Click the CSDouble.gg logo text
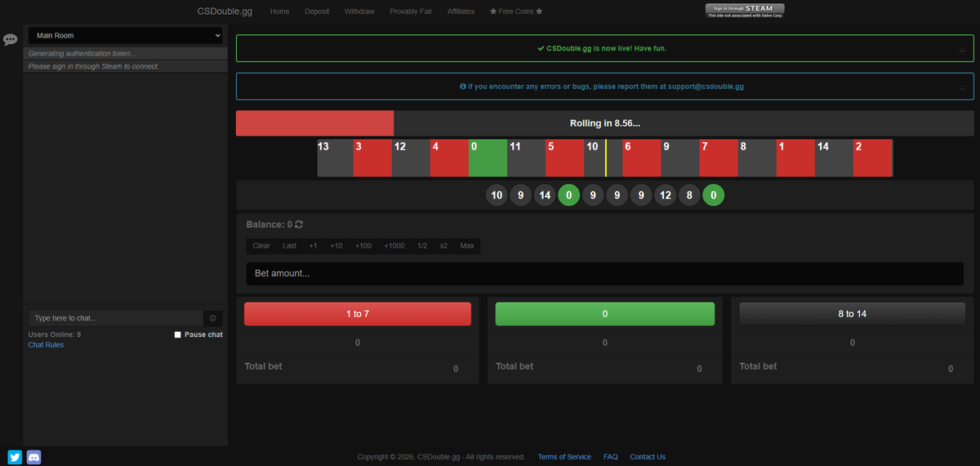Viewport: 980px width, 466px height. pos(225,11)
